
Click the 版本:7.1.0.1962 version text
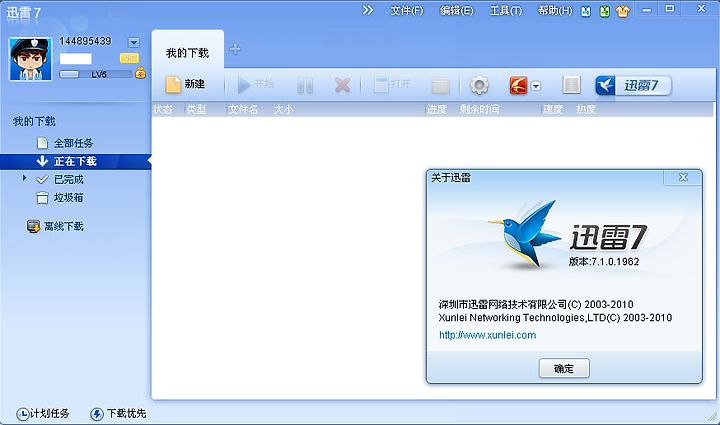pyautogui.click(x=604, y=262)
